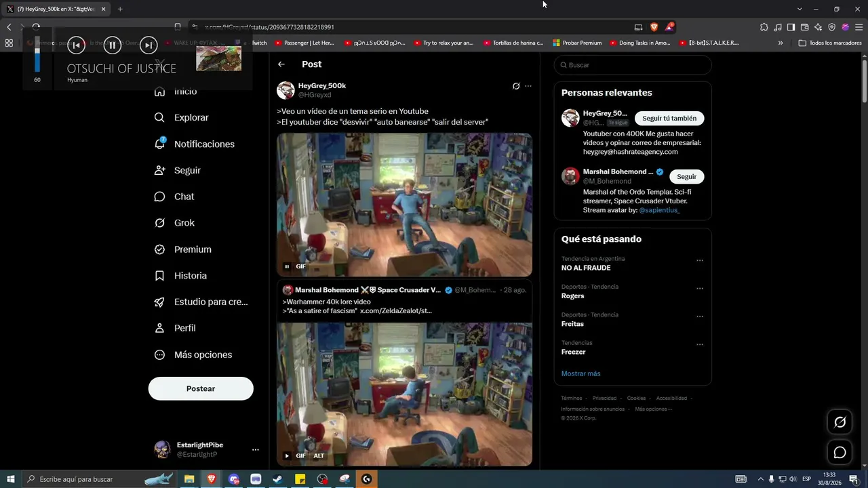Open options for Freitas trend
The image size is (868, 488).
700,317
